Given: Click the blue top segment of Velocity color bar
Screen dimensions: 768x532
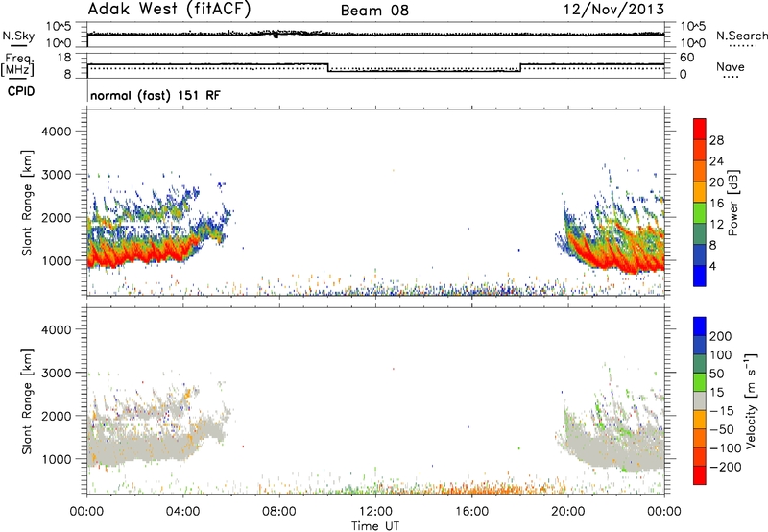Looking at the screenshot, I should (700, 326).
